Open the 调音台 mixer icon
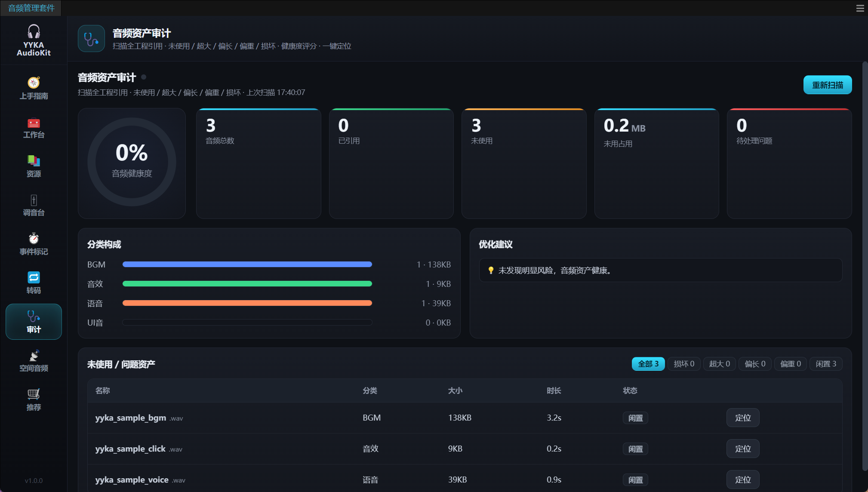This screenshot has width=868, height=492. 34,200
